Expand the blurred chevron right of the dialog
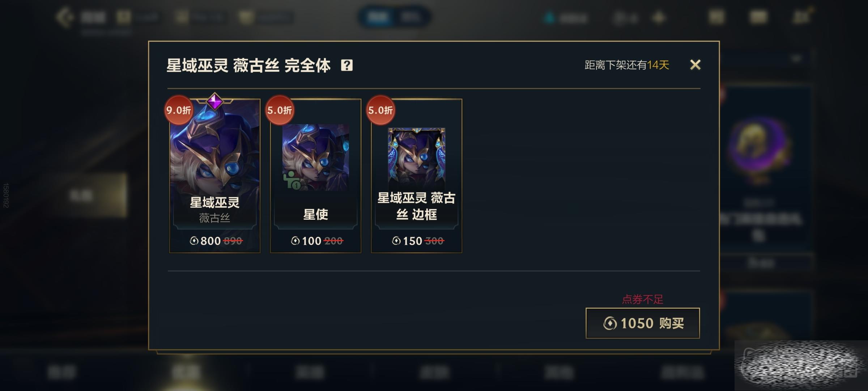The width and height of the screenshot is (868, 391). (x=796, y=58)
